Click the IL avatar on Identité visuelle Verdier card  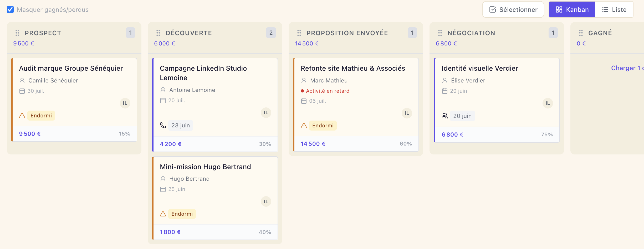point(548,103)
